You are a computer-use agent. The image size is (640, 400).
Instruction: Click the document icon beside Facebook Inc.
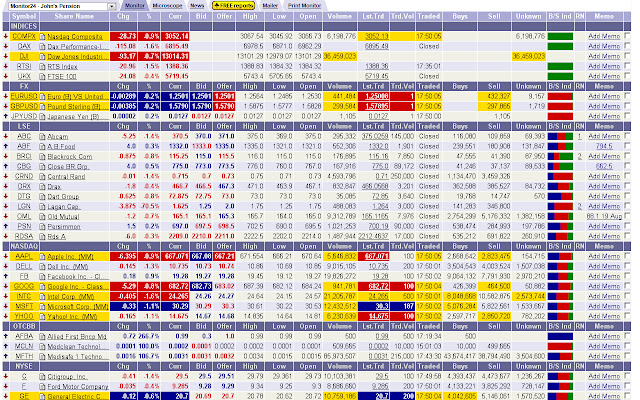(42, 276)
